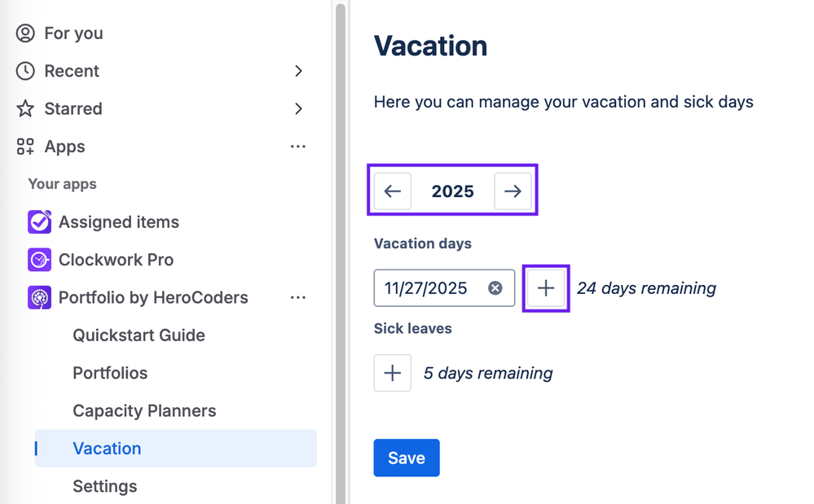Click the Apps grid icon
814x504 pixels.
coord(26,147)
